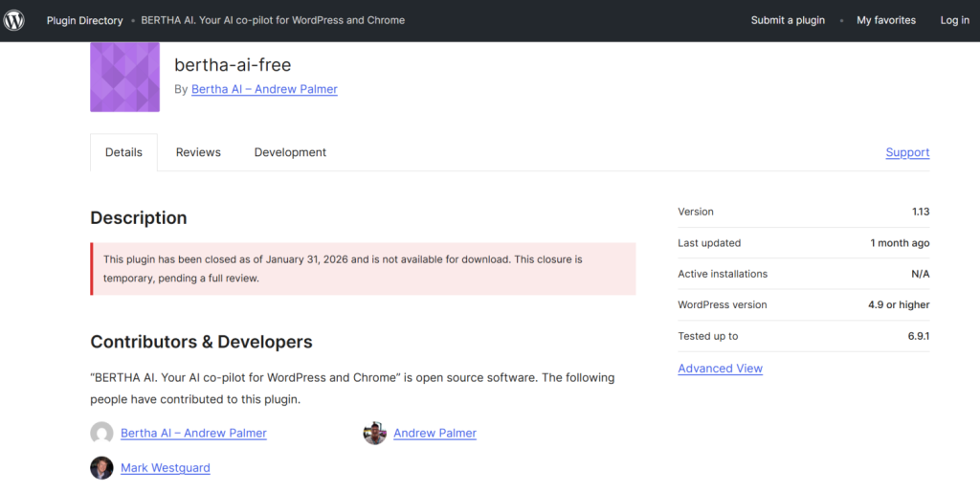The height and width of the screenshot is (493, 980).
Task: Open the Mark Westguard contributor name link
Action: click(x=165, y=468)
